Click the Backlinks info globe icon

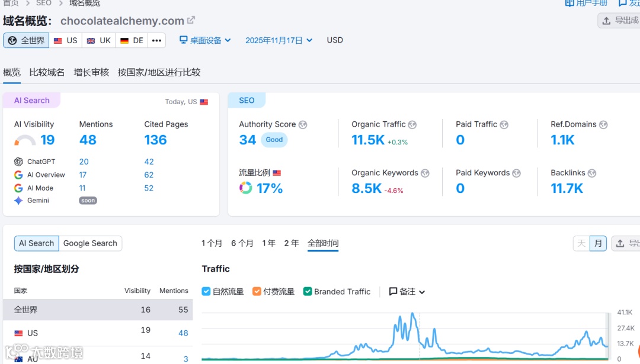[x=592, y=173]
